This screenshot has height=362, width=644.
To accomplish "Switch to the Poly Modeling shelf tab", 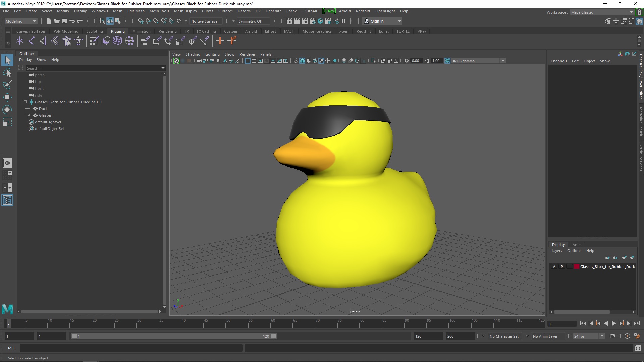I will pos(66,31).
